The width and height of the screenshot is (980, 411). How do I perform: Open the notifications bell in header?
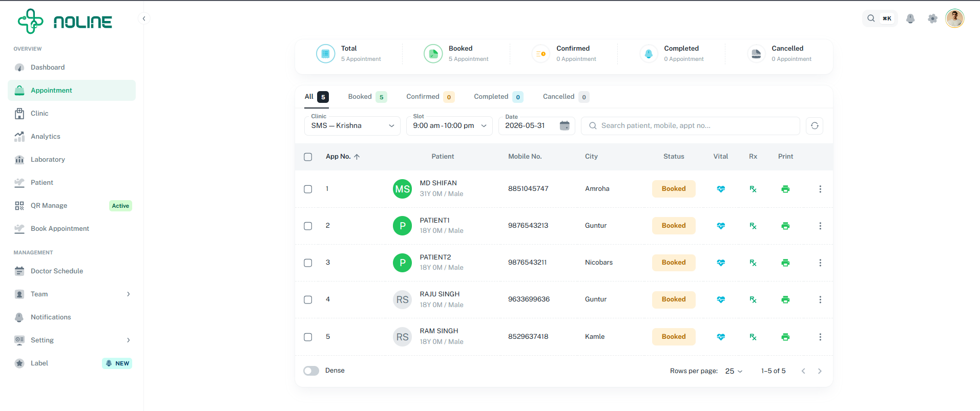(910, 18)
